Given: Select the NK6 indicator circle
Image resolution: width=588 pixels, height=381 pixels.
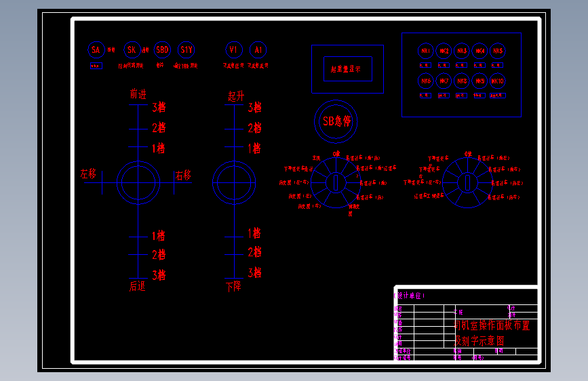Looking at the screenshot, I should [x=426, y=81].
